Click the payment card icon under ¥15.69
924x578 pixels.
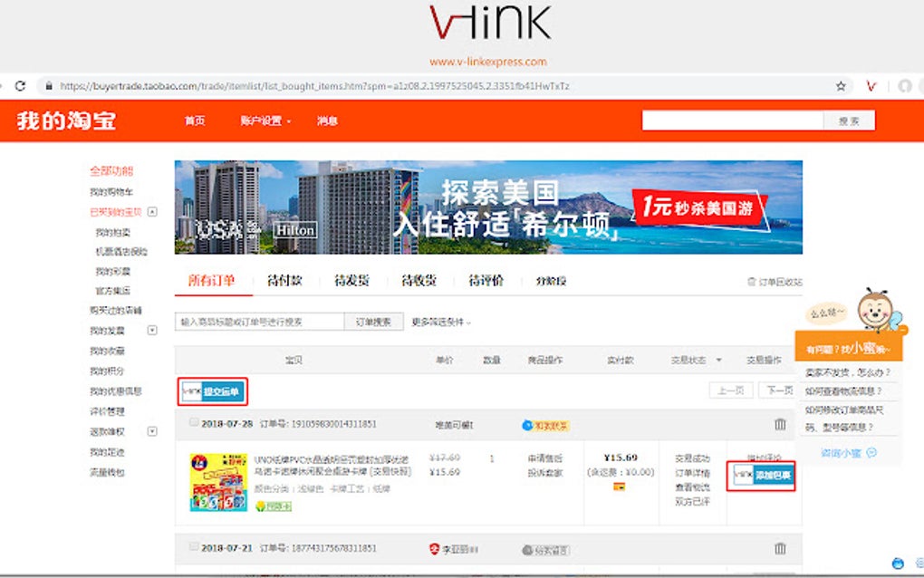point(619,486)
